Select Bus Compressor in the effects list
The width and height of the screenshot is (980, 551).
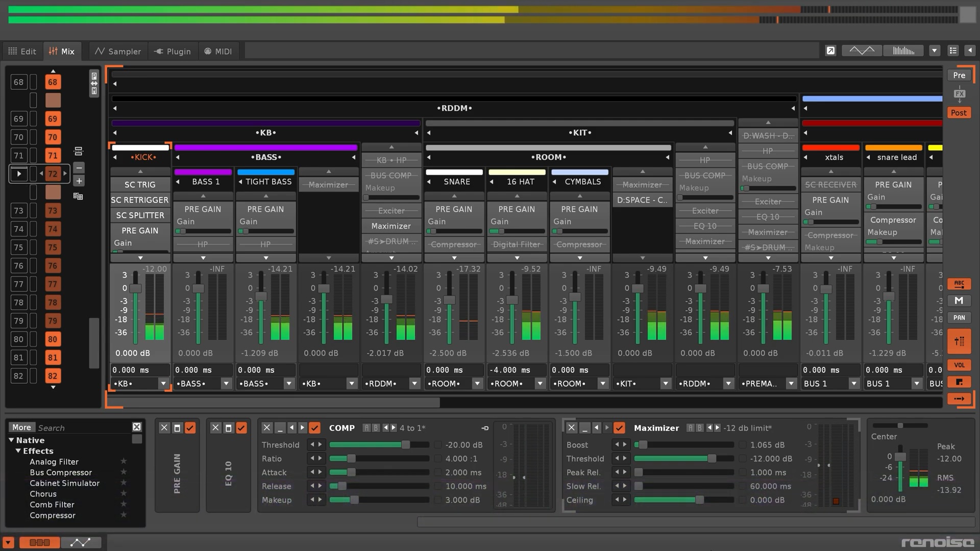click(x=61, y=472)
